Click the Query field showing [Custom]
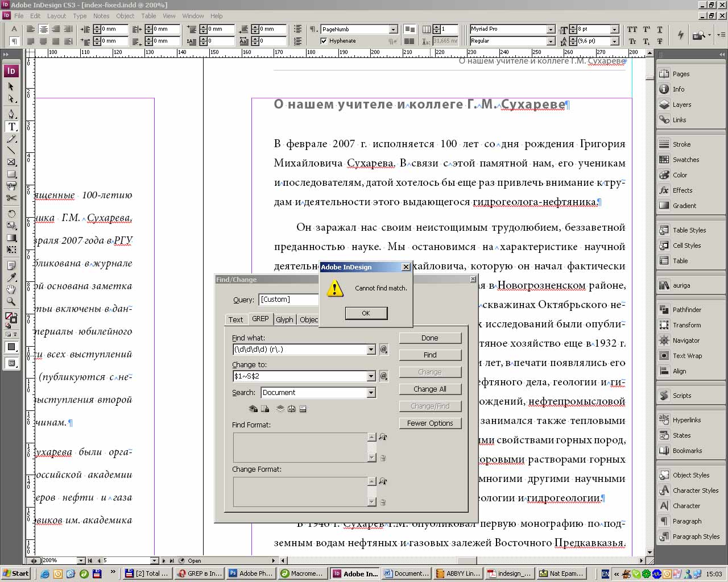Viewport: 728px width, 582px height. coord(289,300)
